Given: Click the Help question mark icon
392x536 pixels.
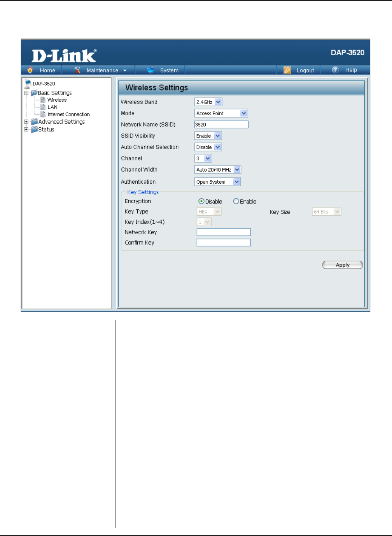Looking at the screenshot, I should (336, 70).
